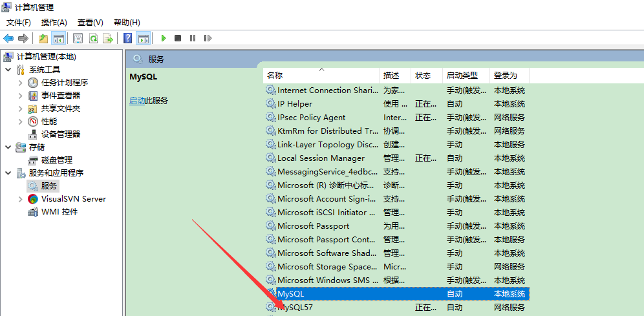Sort by the 登录为 column header

coord(510,76)
